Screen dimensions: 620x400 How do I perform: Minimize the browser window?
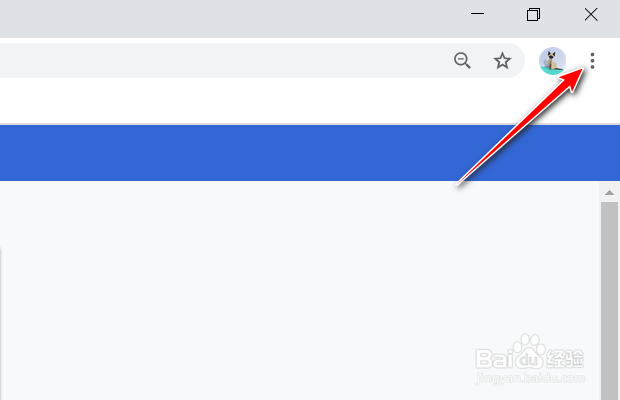[478, 14]
